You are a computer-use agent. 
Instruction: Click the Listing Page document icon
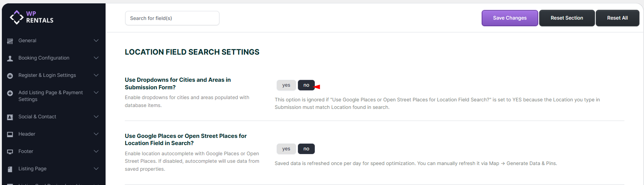tap(10, 169)
